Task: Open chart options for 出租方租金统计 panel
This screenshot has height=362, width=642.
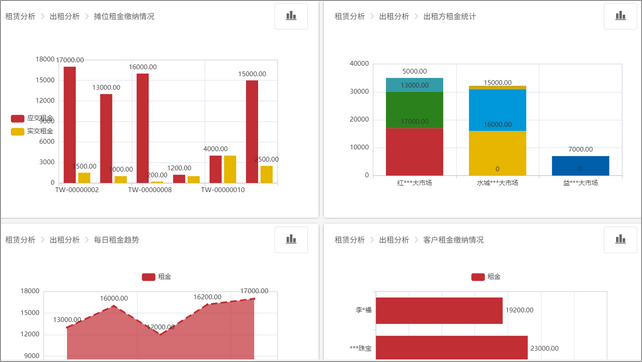Action: [x=620, y=16]
